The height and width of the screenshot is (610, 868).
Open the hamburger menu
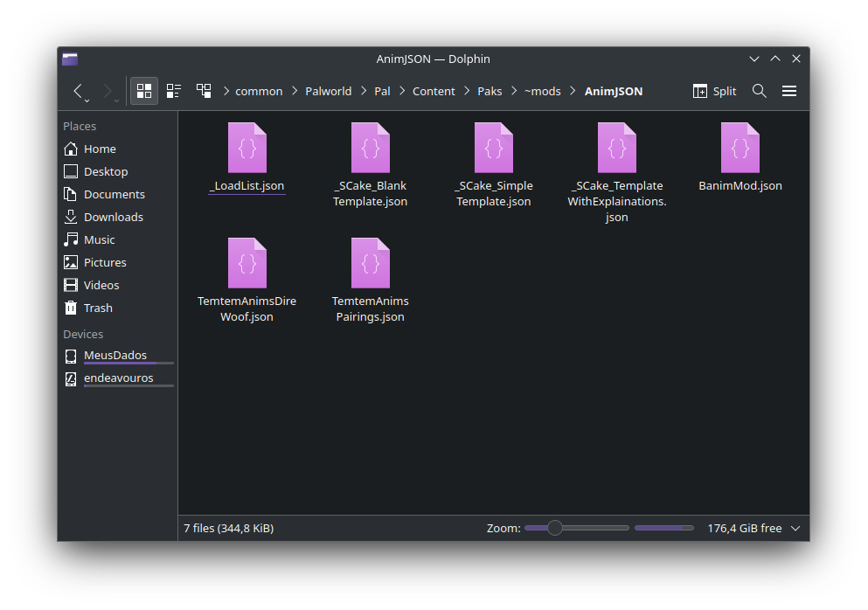click(x=789, y=91)
